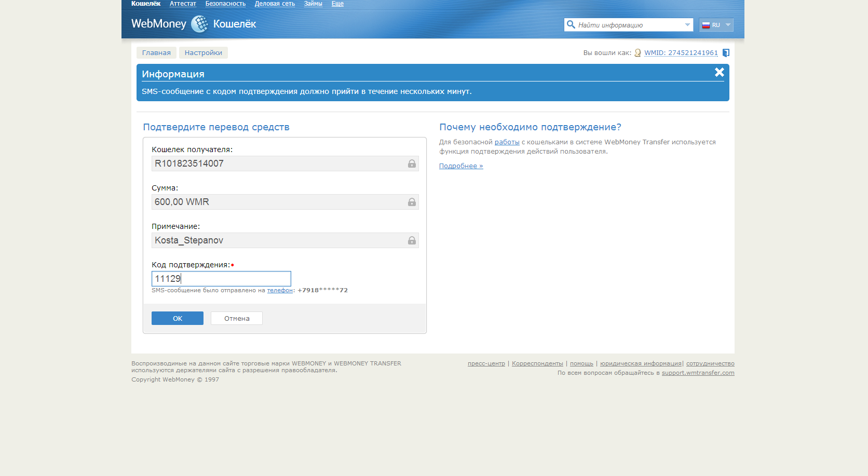This screenshot has height=476, width=868.
Task: Open the Займы top menu item
Action: tap(313, 4)
